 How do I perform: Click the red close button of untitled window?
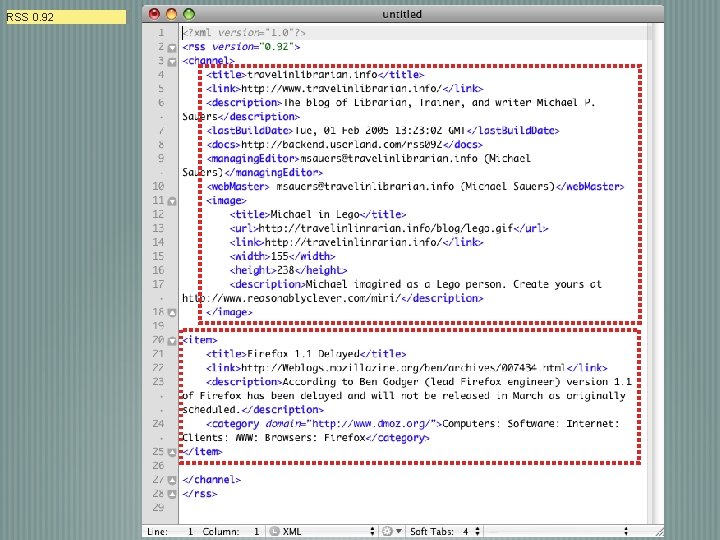tap(153, 14)
